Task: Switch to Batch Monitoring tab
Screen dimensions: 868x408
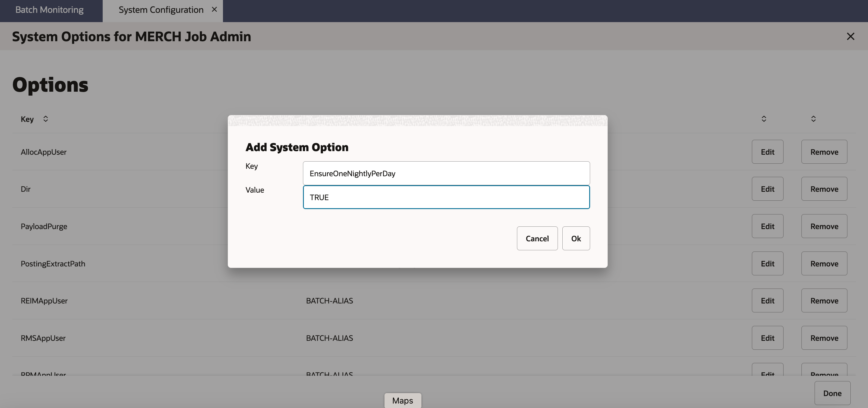Action: pyautogui.click(x=50, y=10)
